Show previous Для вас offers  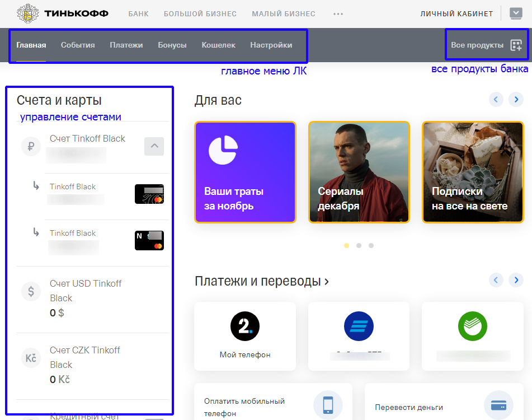[496, 100]
